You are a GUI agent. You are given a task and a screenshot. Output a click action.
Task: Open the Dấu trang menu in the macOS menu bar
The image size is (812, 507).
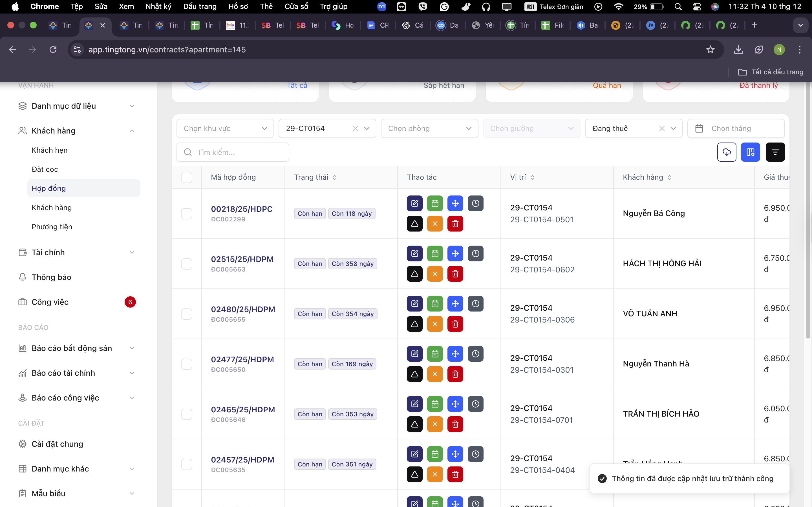click(x=200, y=6)
